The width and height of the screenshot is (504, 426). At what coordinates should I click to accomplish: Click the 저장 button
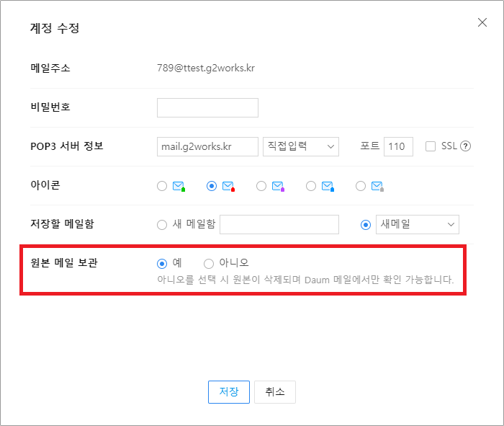229,392
